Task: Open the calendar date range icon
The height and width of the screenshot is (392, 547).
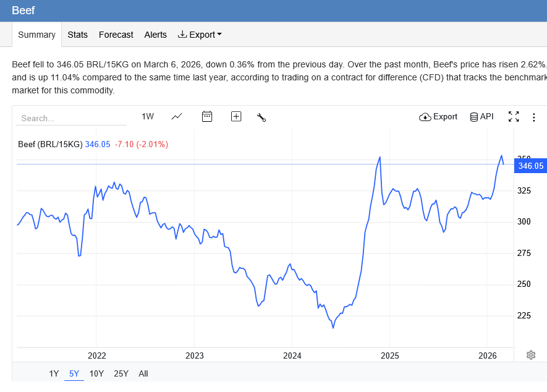Action: (x=207, y=117)
